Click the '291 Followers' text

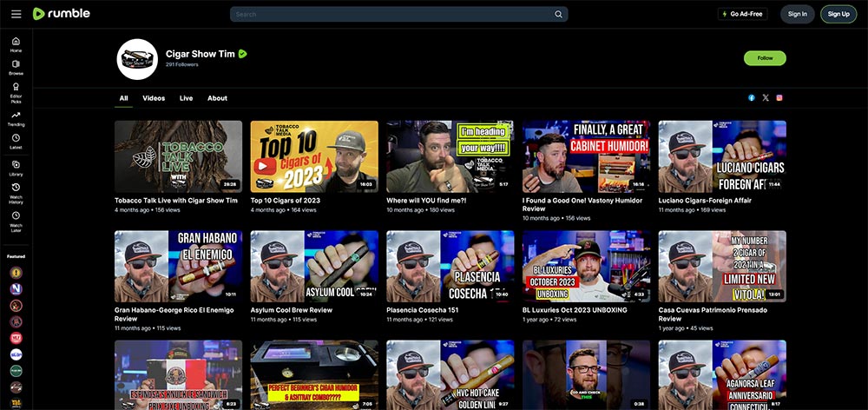point(181,65)
